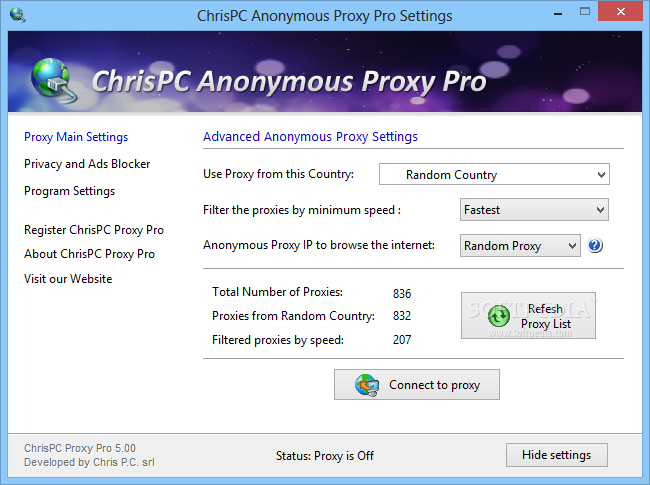Close the ChrisPC settings window
Viewport: 650px width, 485px height.
(x=620, y=12)
